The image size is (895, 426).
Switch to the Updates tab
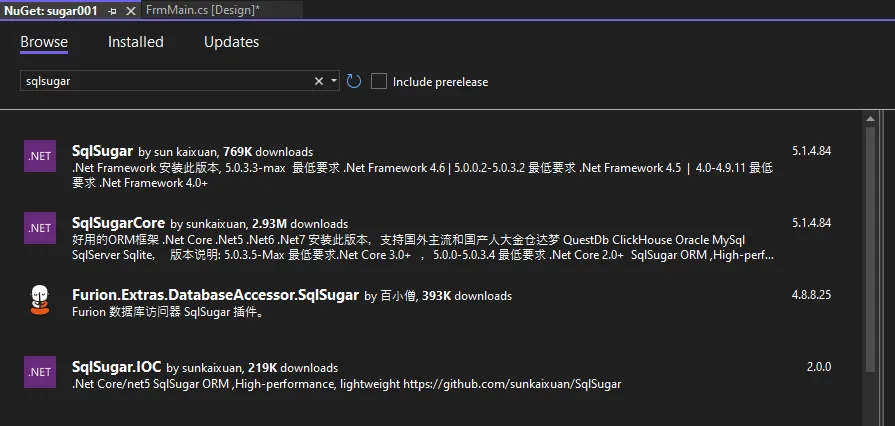click(x=232, y=42)
